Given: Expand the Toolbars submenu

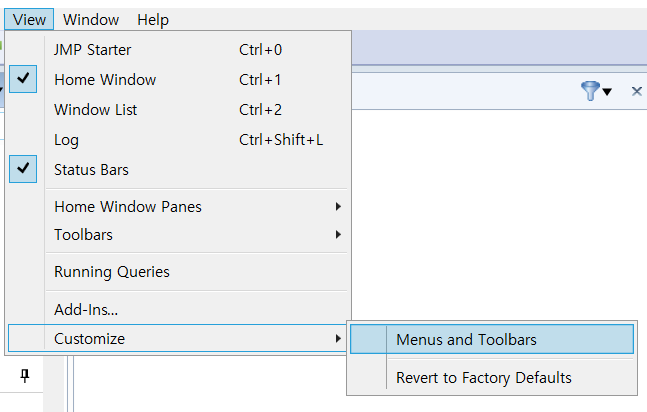Looking at the screenshot, I should tap(178, 234).
